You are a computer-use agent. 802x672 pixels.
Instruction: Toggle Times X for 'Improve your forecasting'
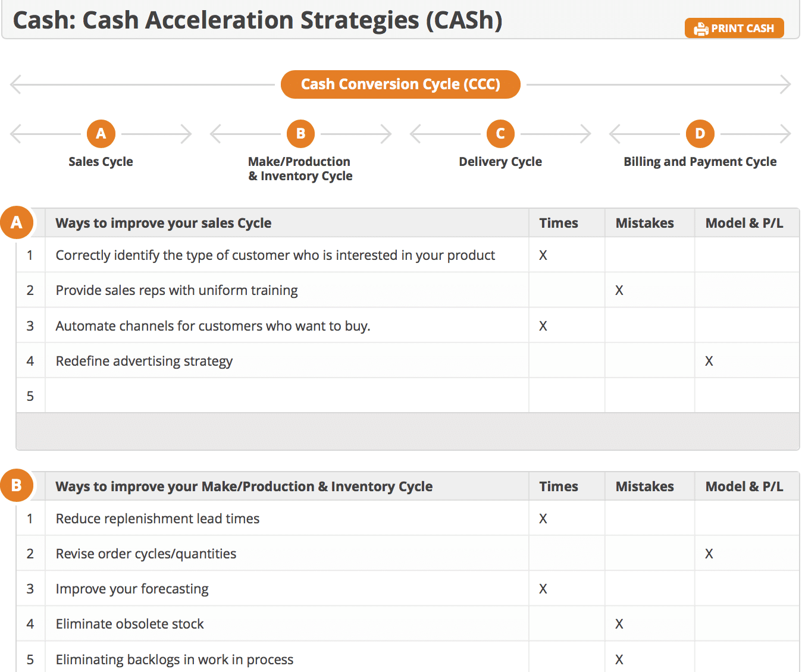click(x=543, y=589)
